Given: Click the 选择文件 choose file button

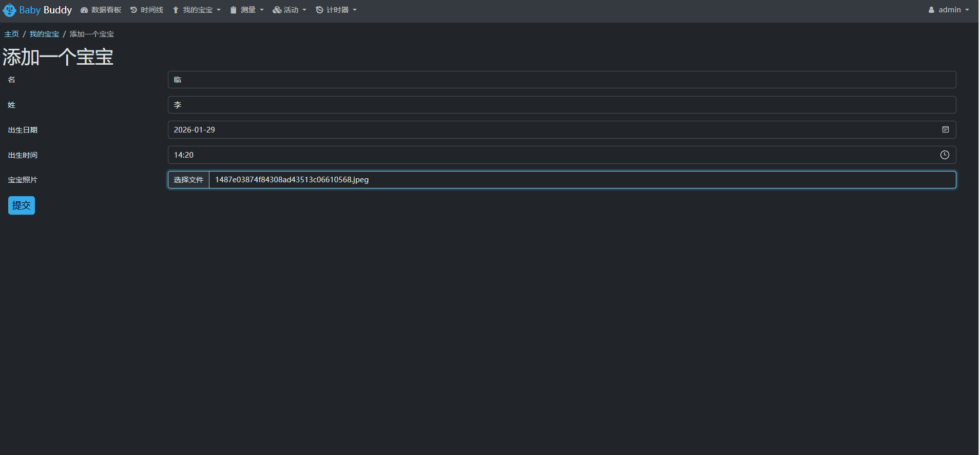Looking at the screenshot, I should [188, 180].
